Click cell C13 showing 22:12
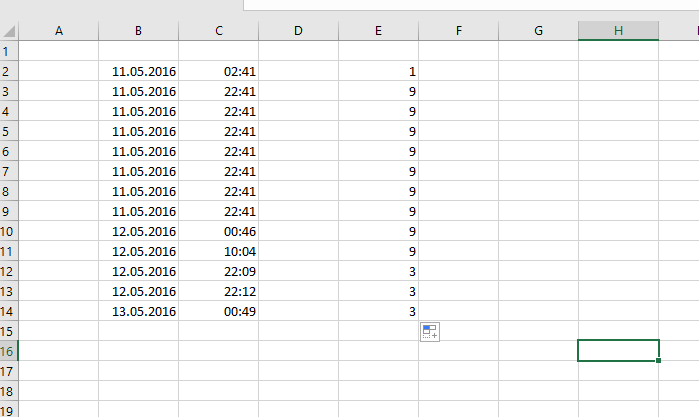 pyautogui.click(x=218, y=291)
